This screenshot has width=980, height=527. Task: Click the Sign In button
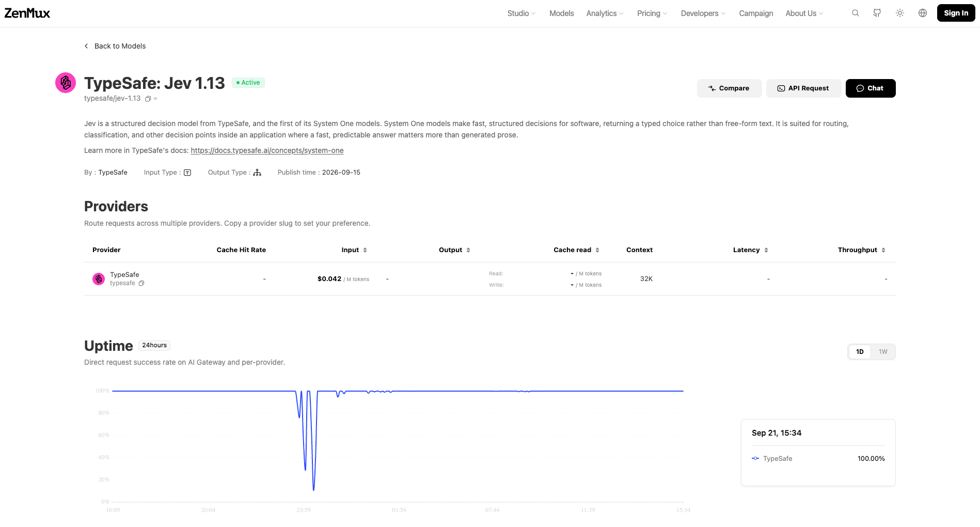956,13
